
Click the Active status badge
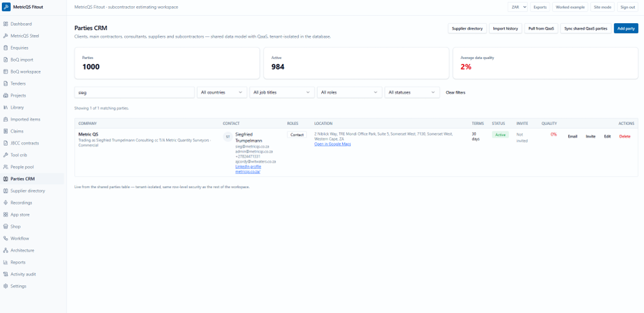click(x=500, y=135)
